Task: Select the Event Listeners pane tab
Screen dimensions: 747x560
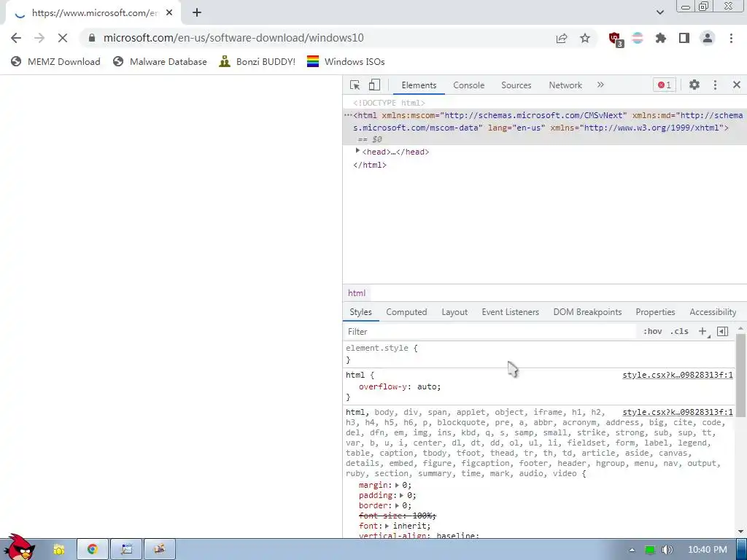Action: (510, 312)
